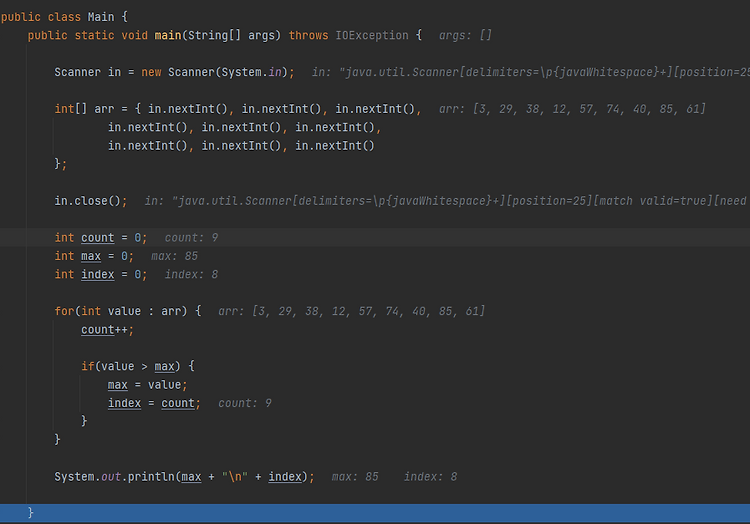Viewport: 750px width, 524px height.
Task: Click the closing brace on the highlighted blue line
Action: tap(31, 513)
